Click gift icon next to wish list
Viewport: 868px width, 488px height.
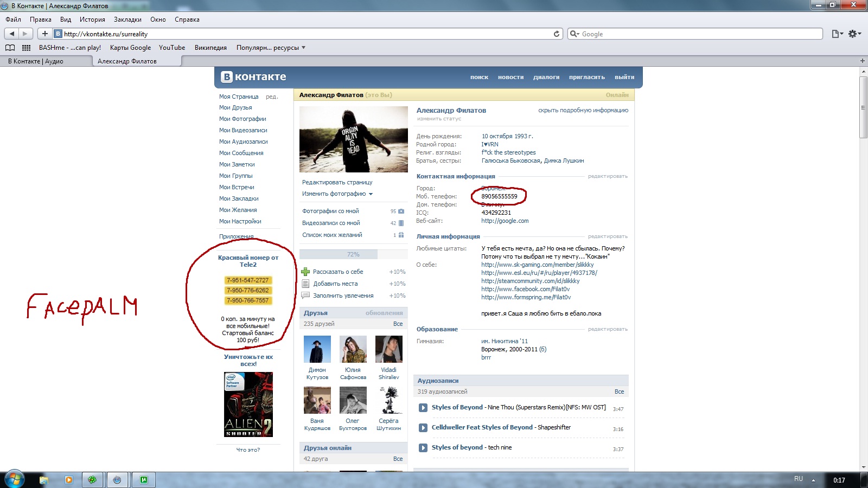pyautogui.click(x=401, y=235)
